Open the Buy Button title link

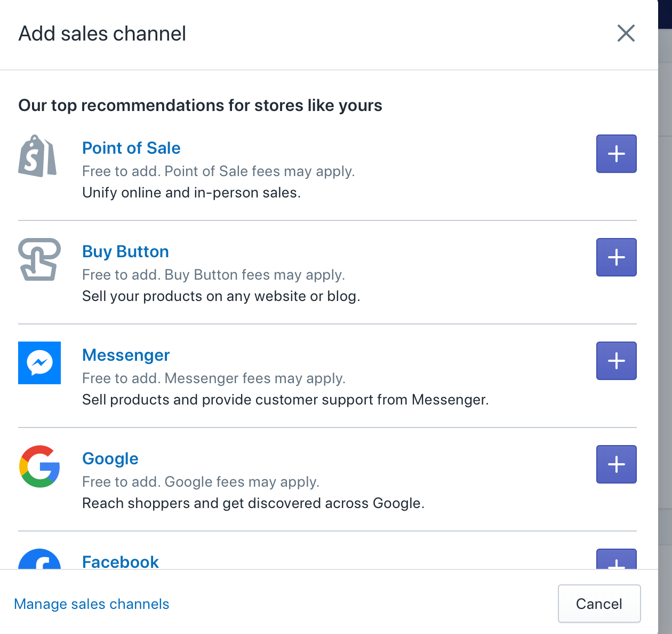125,251
